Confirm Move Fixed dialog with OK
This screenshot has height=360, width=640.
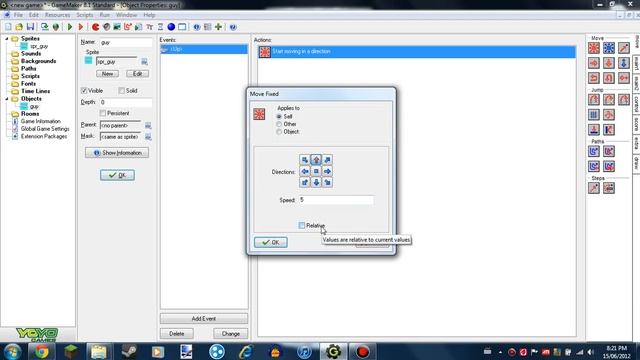pyautogui.click(x=271, y=242)
